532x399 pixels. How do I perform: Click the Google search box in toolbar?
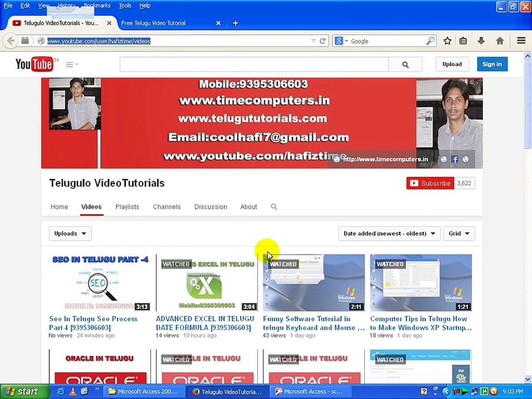387,41
